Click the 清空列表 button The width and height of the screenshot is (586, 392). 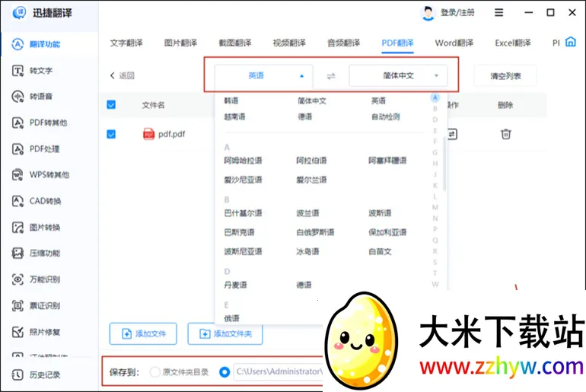tap(505, 76)
